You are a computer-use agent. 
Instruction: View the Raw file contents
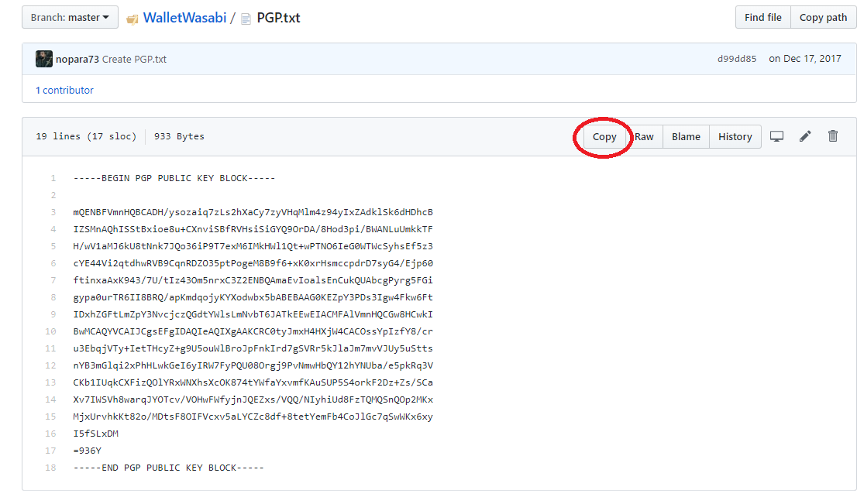644,137
